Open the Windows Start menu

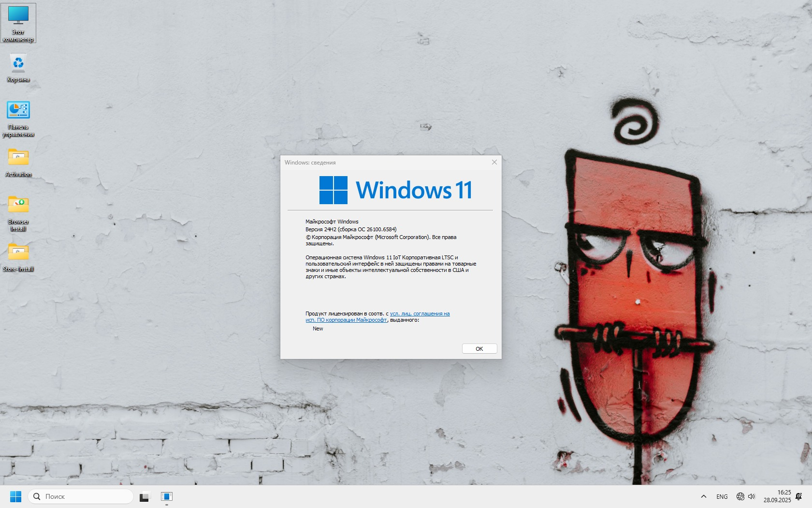coord(15,496)
